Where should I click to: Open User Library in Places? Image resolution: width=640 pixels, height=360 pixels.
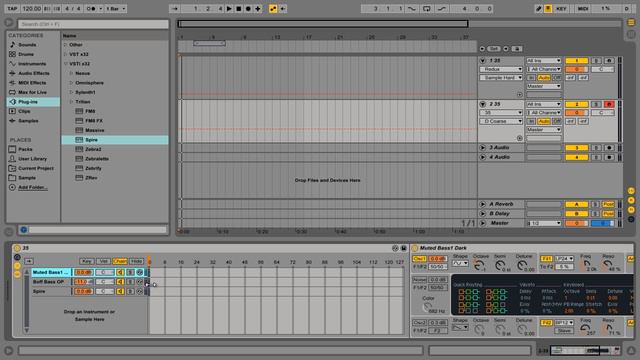pyautogui.click(x=32, y=159)
